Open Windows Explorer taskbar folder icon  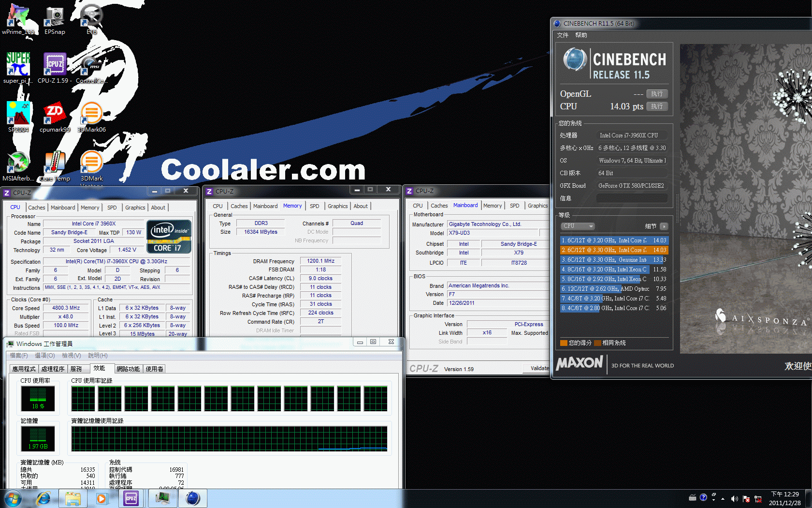point(73,498)
